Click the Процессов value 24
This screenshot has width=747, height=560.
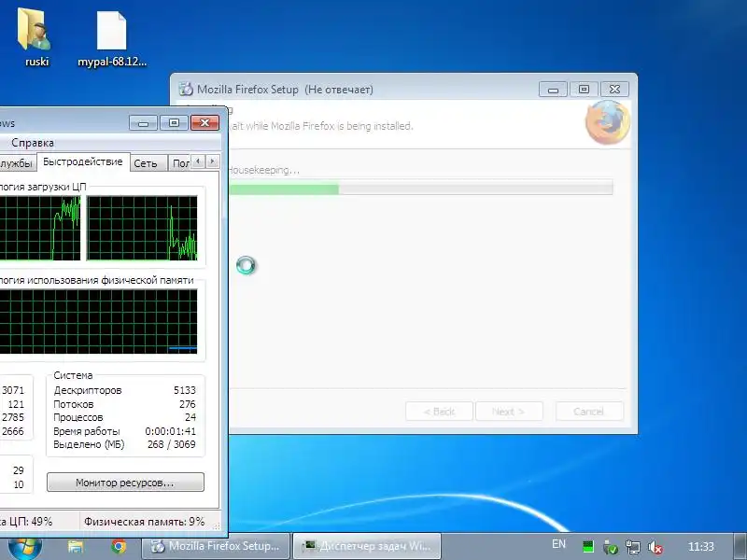[x=190, y=417]
